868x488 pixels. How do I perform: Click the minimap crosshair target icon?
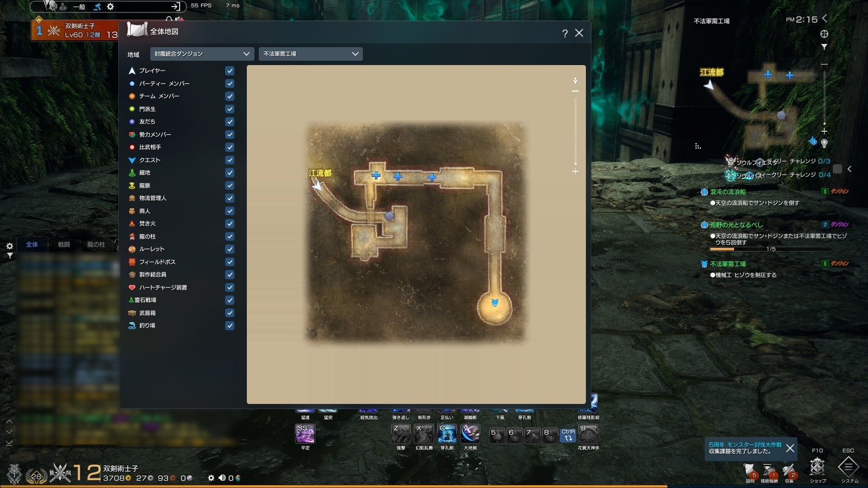point(824,34)
